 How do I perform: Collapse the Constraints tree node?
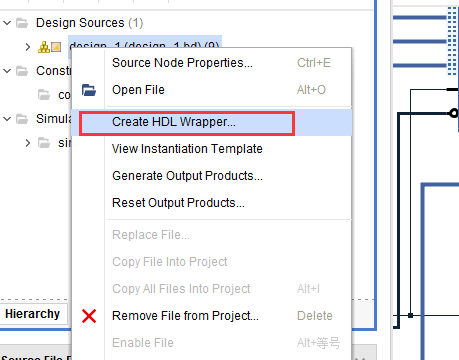[7, 71]
